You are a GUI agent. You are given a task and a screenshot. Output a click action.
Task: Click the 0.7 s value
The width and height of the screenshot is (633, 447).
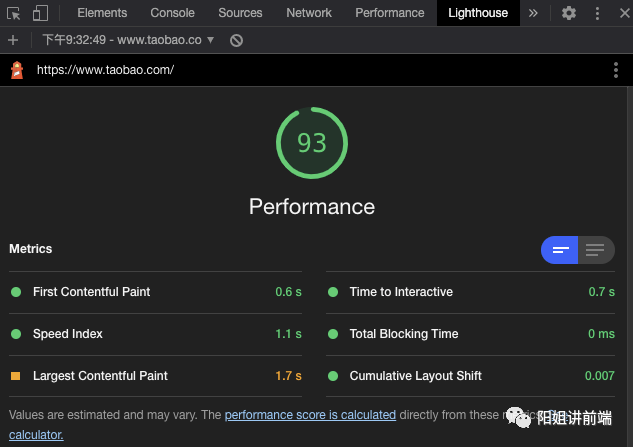point(602,292)
